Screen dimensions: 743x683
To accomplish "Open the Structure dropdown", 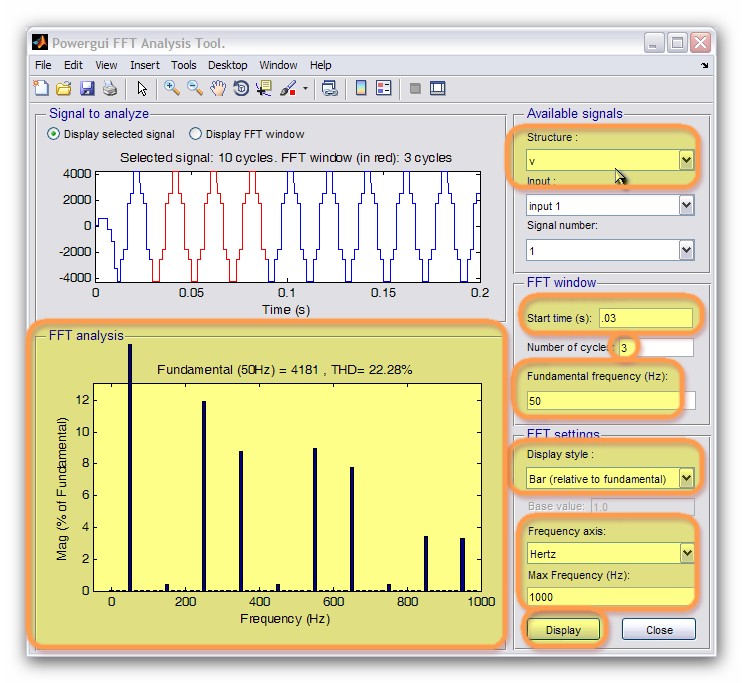I will pos(685,160).
